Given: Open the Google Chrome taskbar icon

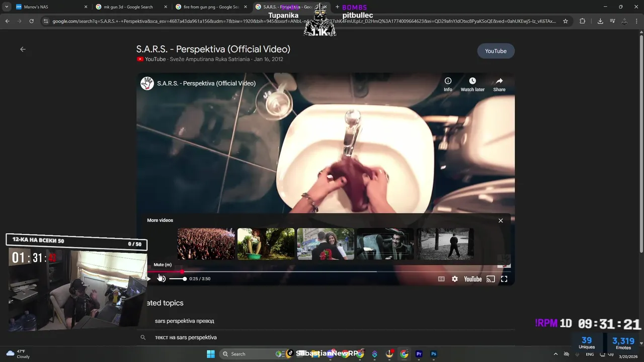Looking at the screenshot, I should tap(404, 354).
